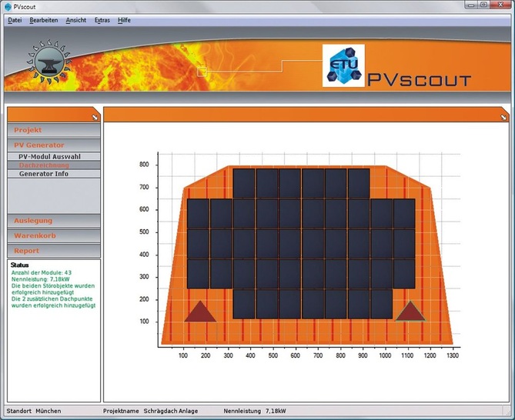515x420 pixels.
Task: Select the left red triangle obstruction object
Action: 200,312
